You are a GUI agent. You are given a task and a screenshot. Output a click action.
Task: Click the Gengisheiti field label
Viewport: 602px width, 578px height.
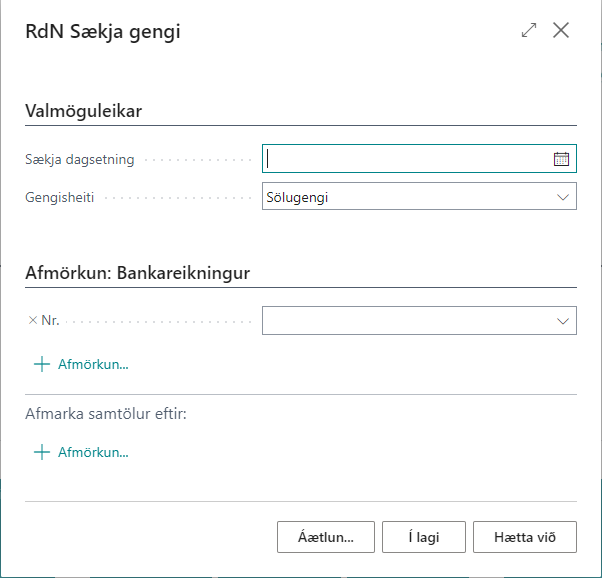click(59, 197)
